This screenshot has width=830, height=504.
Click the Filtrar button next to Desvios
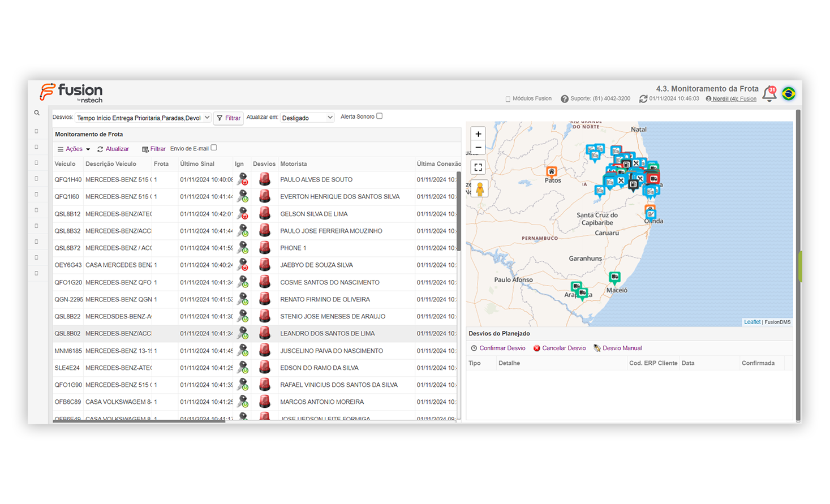[x=229, y=118]
